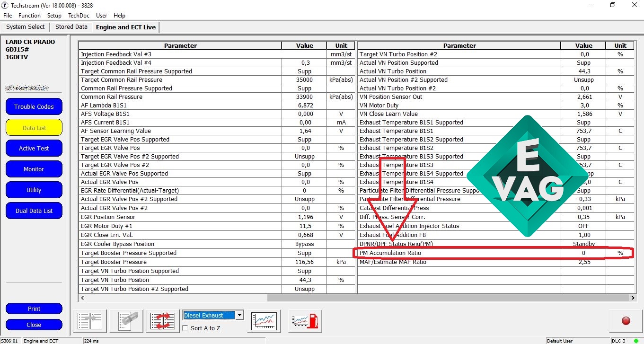Click the graph with fuel pump icon
This screenshot has width=644, height=344.
[x=305, y=321]
